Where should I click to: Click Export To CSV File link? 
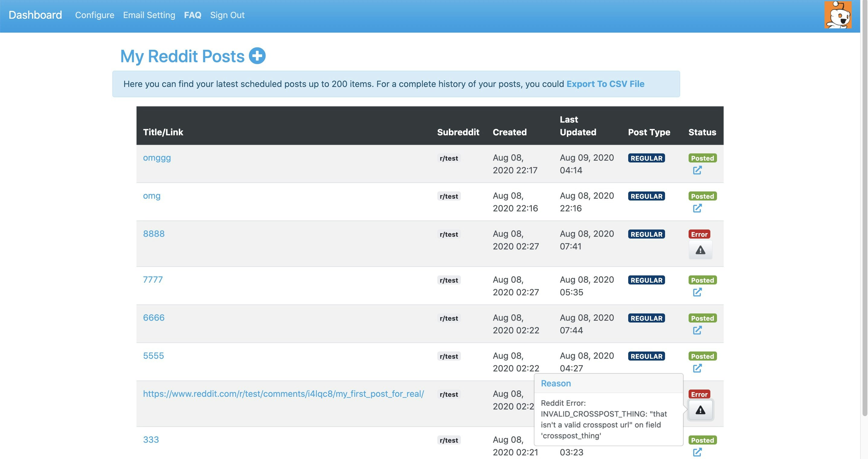(605, 84)
